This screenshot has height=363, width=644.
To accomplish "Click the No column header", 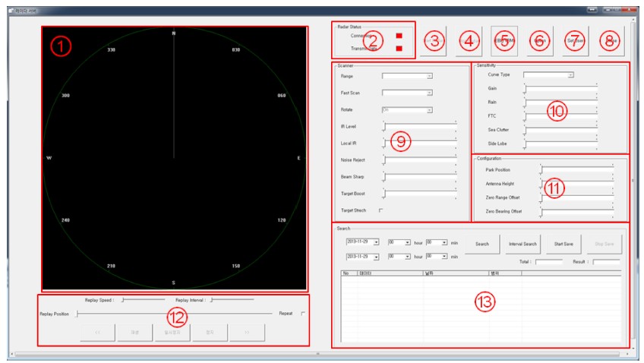I will click(x=349, y=273).
